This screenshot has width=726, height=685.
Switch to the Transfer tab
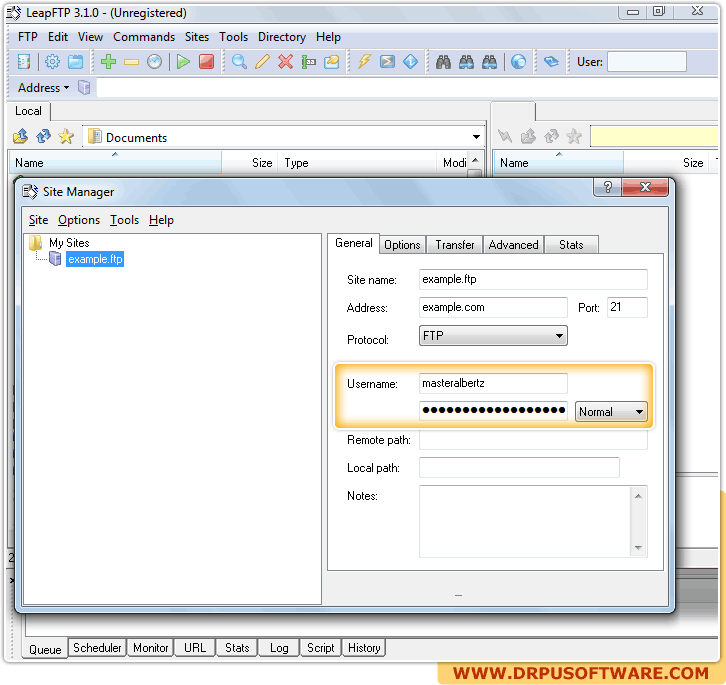click(x=455, y=245)
